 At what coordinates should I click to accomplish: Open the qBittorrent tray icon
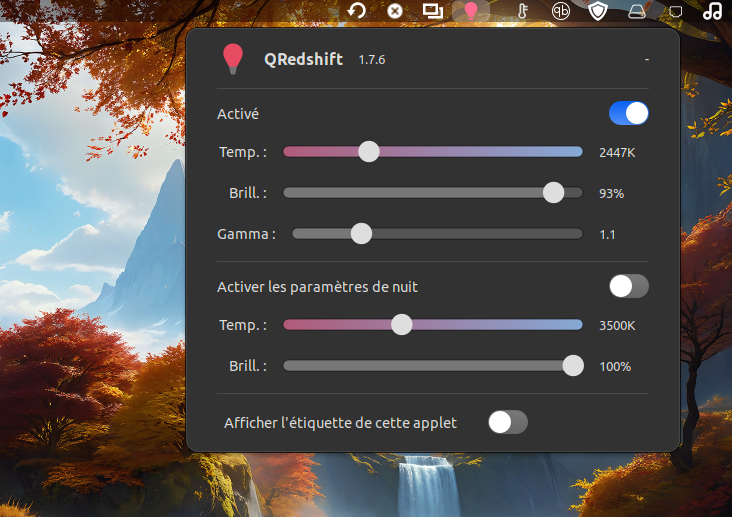(x=563, y=11)
